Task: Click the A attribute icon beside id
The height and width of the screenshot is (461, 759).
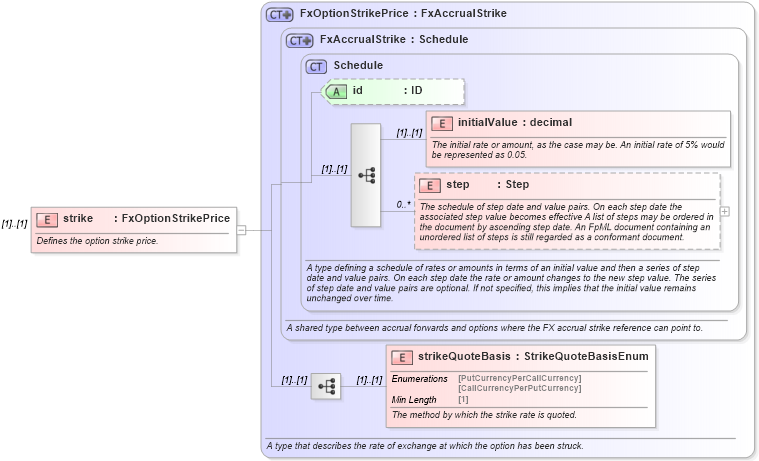Action: (x=335, y=92)
